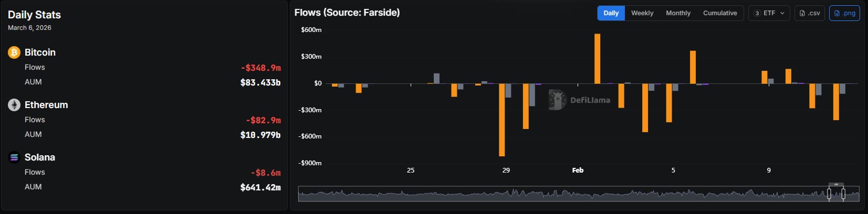Viewport: 868px width, 214px height.
Task: Open the 3 ETF selector dropdown
Action: tap(769, 13)
